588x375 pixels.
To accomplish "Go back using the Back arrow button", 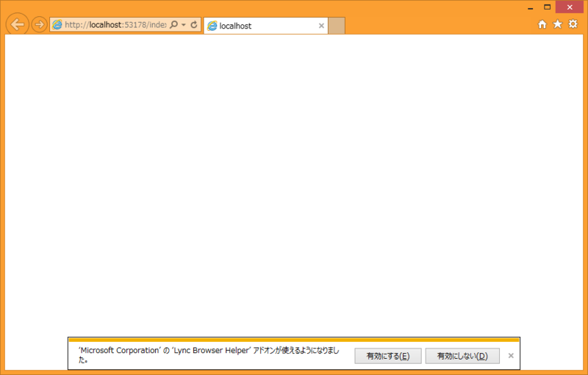I will [x=17, y=24].
